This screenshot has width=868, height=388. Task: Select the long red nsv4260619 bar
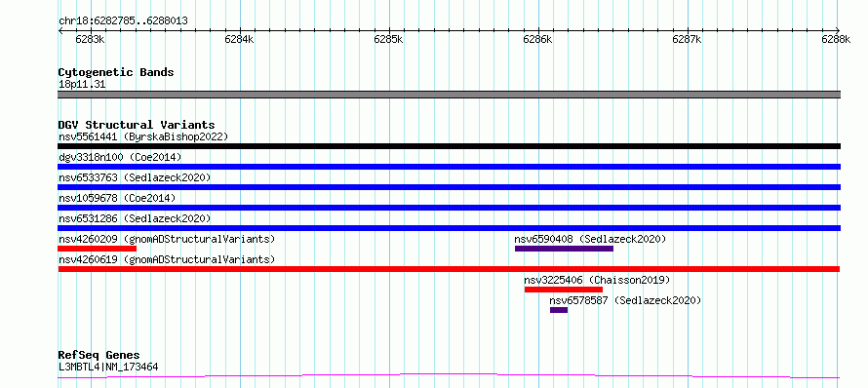point(449,269)
